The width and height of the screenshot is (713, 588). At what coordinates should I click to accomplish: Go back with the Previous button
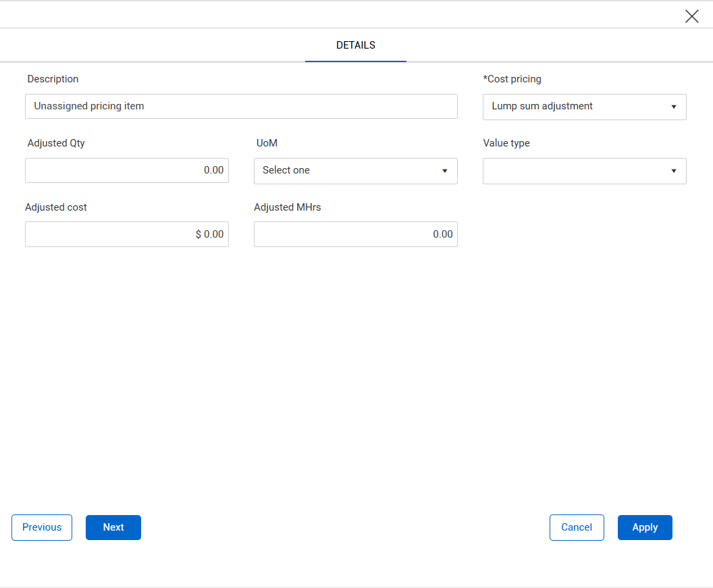pyautogui.click(x=42, y=527)
